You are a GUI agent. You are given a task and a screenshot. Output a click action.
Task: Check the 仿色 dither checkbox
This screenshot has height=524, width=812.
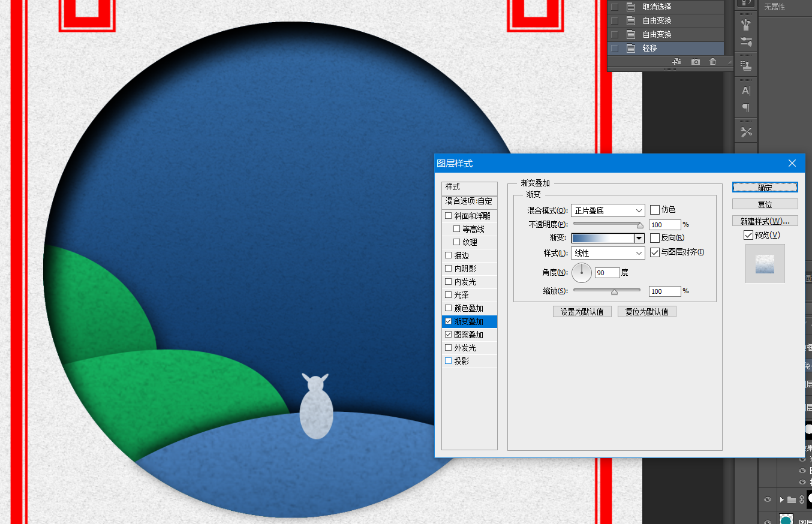[x=655, y=210]
